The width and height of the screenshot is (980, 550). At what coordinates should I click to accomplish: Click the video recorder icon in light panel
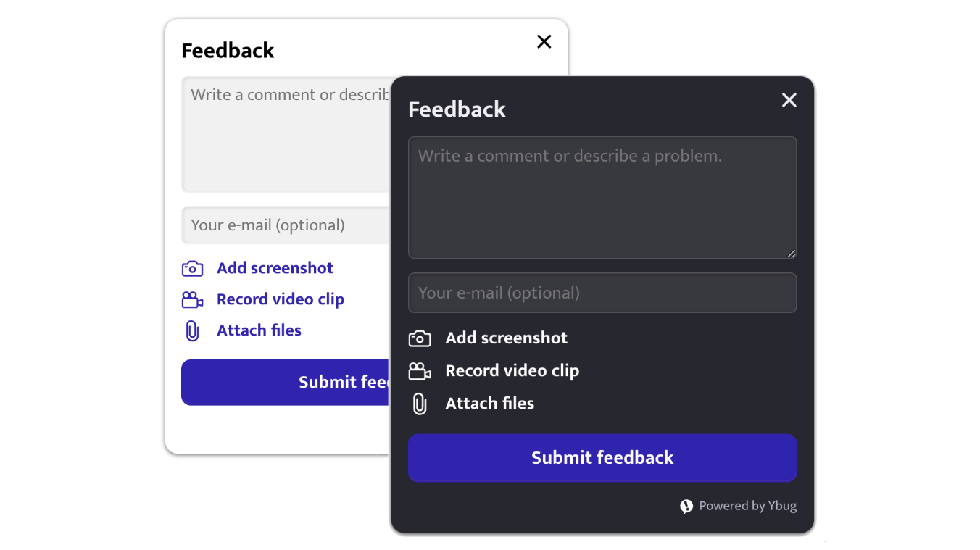coord(192,299)
